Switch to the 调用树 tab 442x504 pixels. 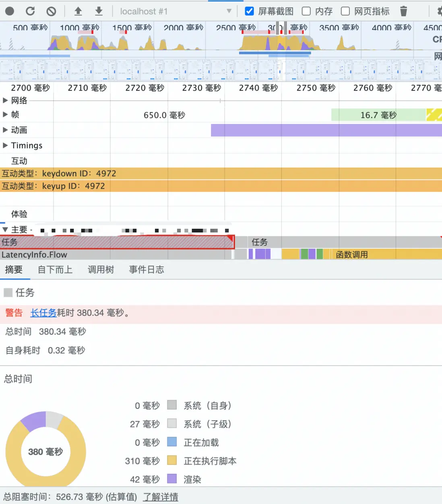click(101, 270)
